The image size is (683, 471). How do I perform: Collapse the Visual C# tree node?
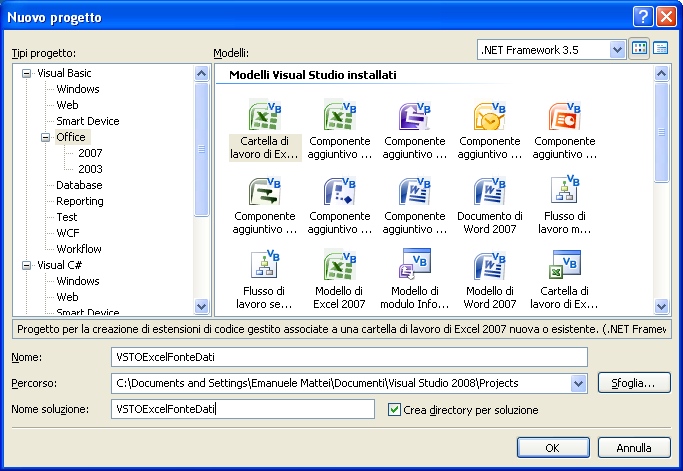[x=27, y=265]
